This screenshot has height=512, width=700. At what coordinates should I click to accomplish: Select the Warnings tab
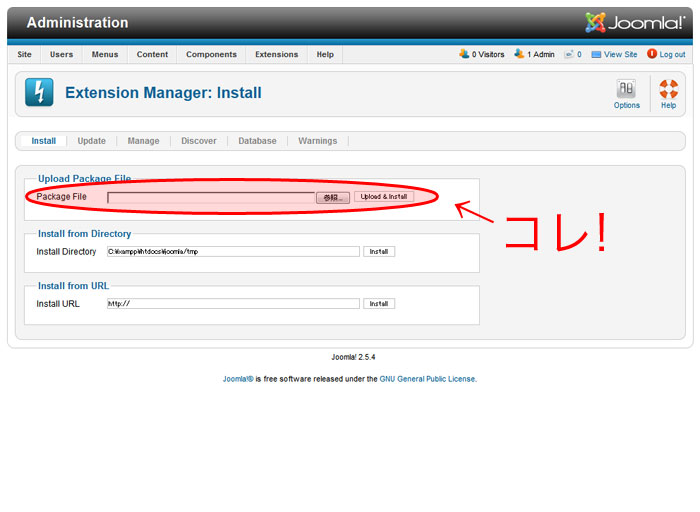(x=317, y=141)
